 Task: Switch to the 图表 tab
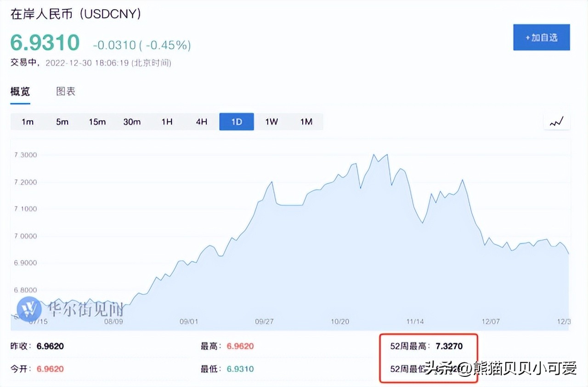tap(66, 91)
